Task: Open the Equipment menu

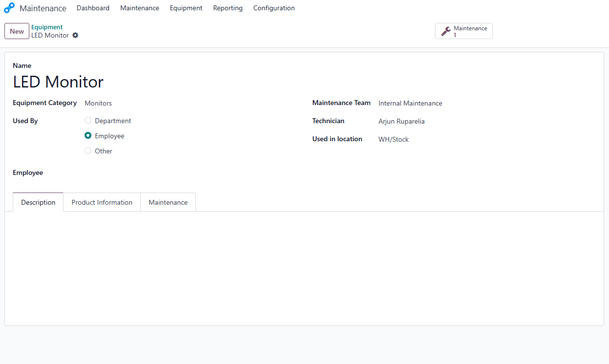Action: tap(186, 8)
